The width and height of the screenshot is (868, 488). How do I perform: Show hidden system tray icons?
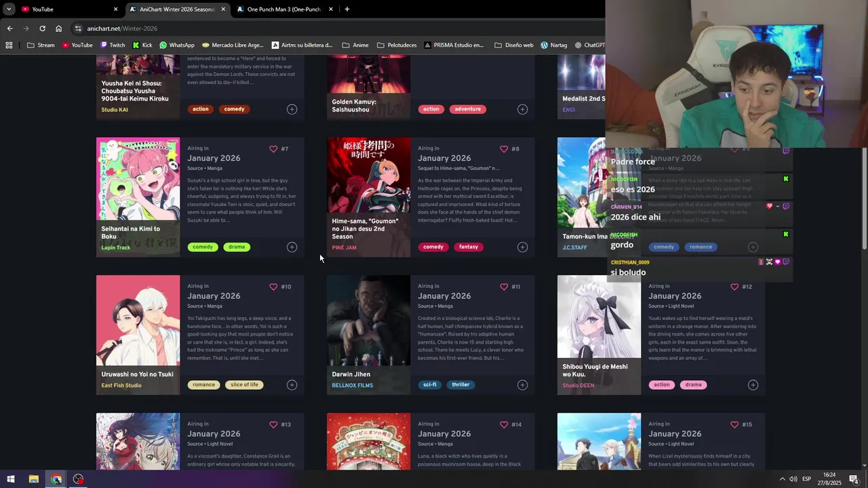click(x=782, y=479)
